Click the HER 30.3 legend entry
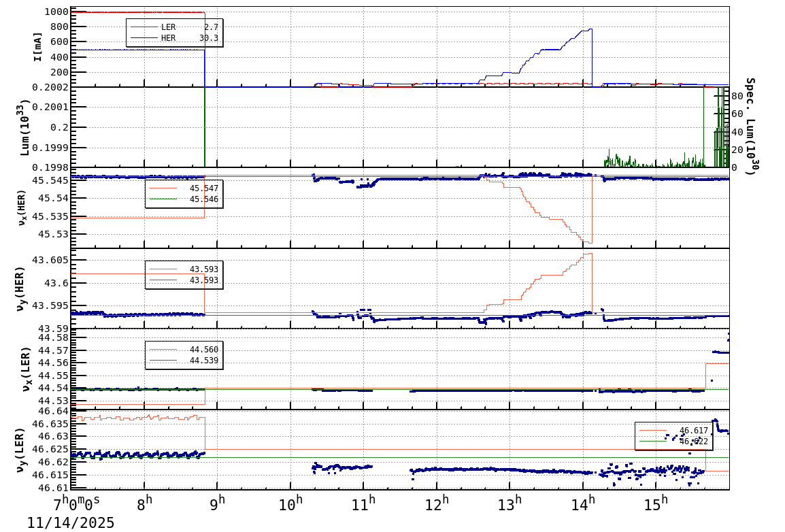Screen dimensions: 785x532 (x=174, y=38)
